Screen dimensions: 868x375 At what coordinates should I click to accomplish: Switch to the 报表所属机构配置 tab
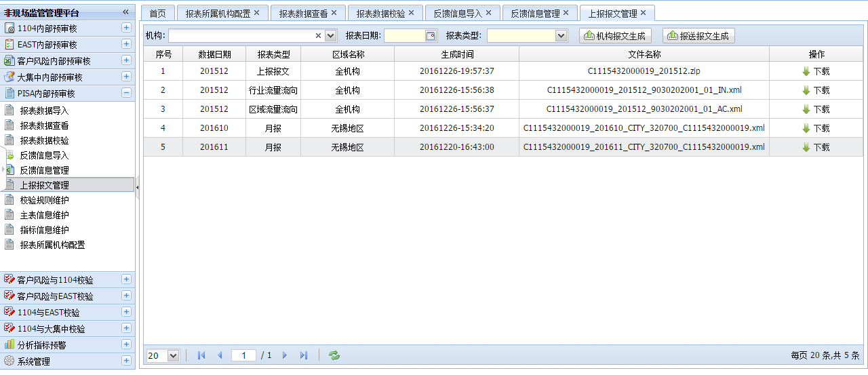pyautogui.click(x=218, y=14)
